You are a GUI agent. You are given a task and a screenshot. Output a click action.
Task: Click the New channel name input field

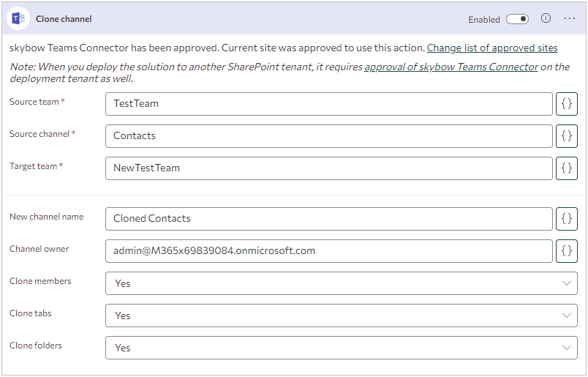pos(328,219)
